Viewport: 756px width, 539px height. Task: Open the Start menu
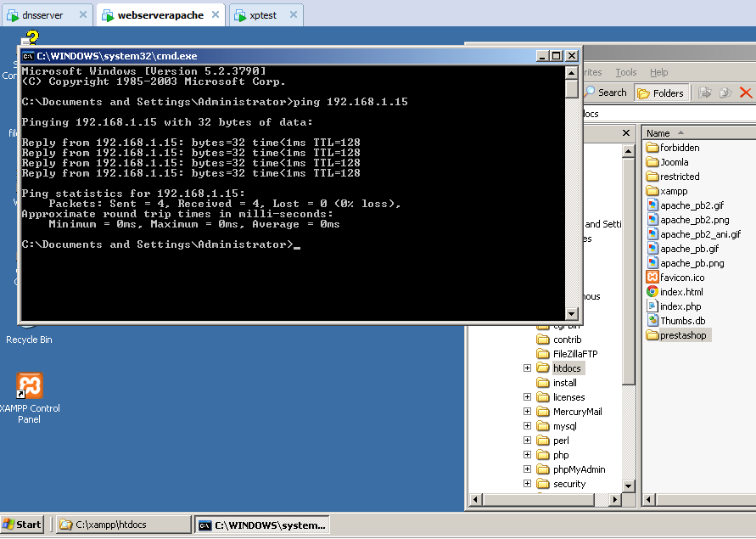(22, 525)
